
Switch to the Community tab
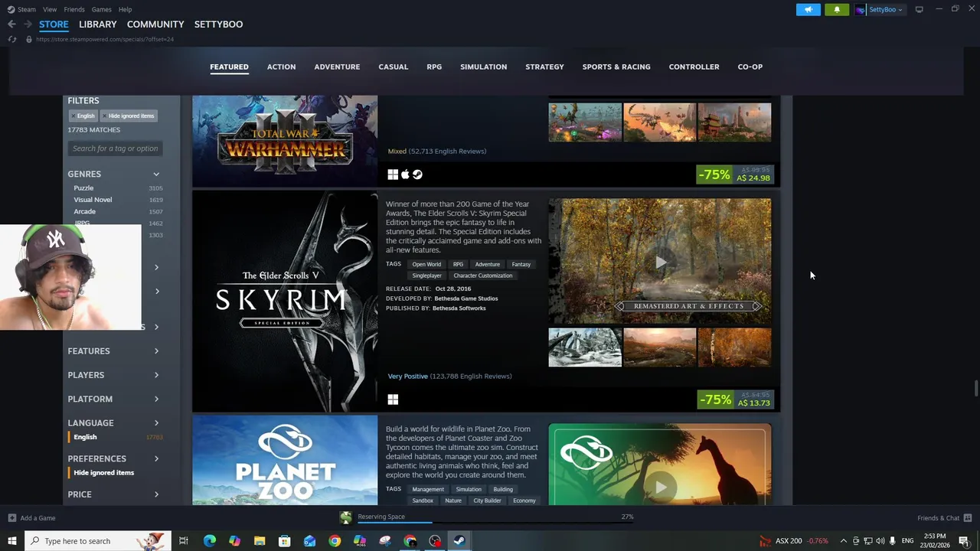[x=155, y=24]
